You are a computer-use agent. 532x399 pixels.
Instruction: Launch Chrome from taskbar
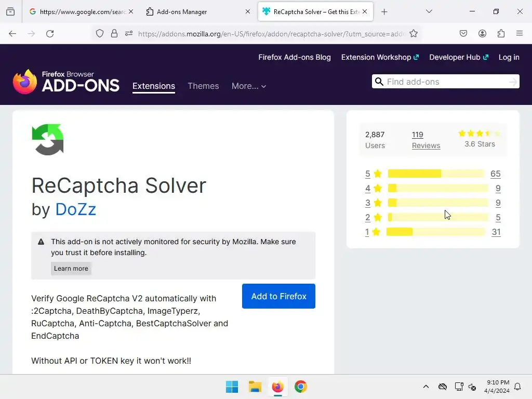click(x=301, y=387)
